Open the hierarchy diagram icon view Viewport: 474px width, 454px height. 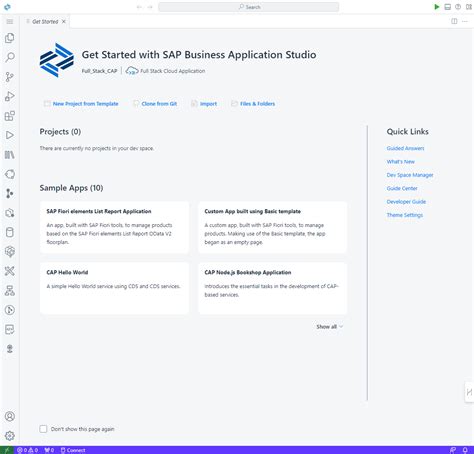pos(10,291)
